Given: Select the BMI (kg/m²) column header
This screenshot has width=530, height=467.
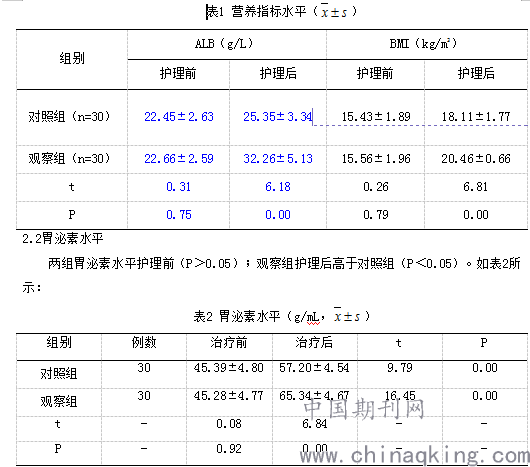Looking at the screenshot, I should point(423,44).
